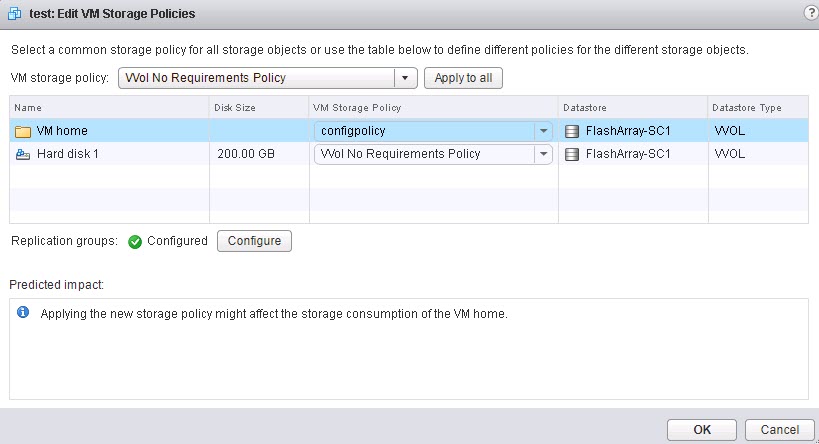Click the blue info icon in Predicted impact
This screenshot has width=819, height=444.
coord(23,312)
